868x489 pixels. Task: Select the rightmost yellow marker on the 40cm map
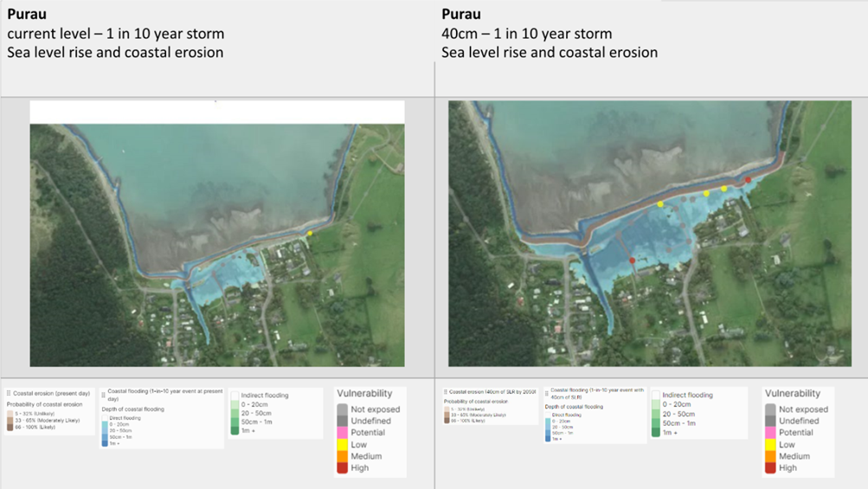coord(724,189)
